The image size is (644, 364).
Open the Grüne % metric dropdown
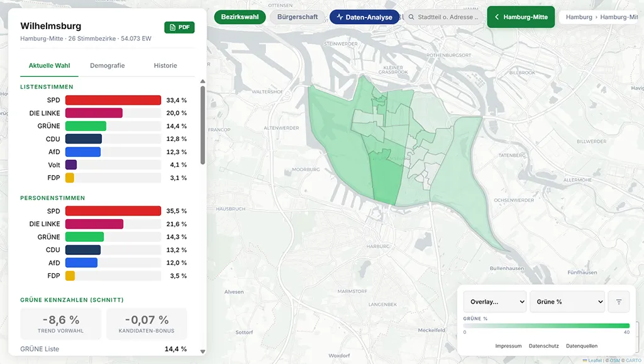click(x=567, y=302)
